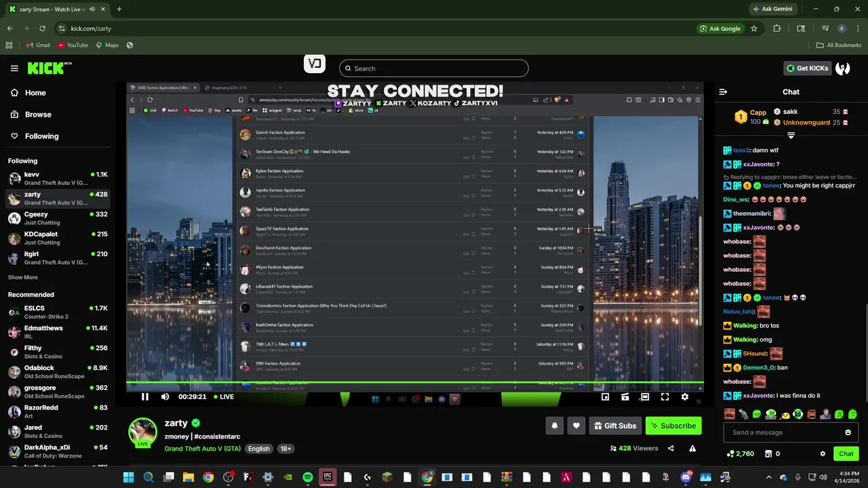Pause the stream video

pyautogui.click(x=144, y=396)
